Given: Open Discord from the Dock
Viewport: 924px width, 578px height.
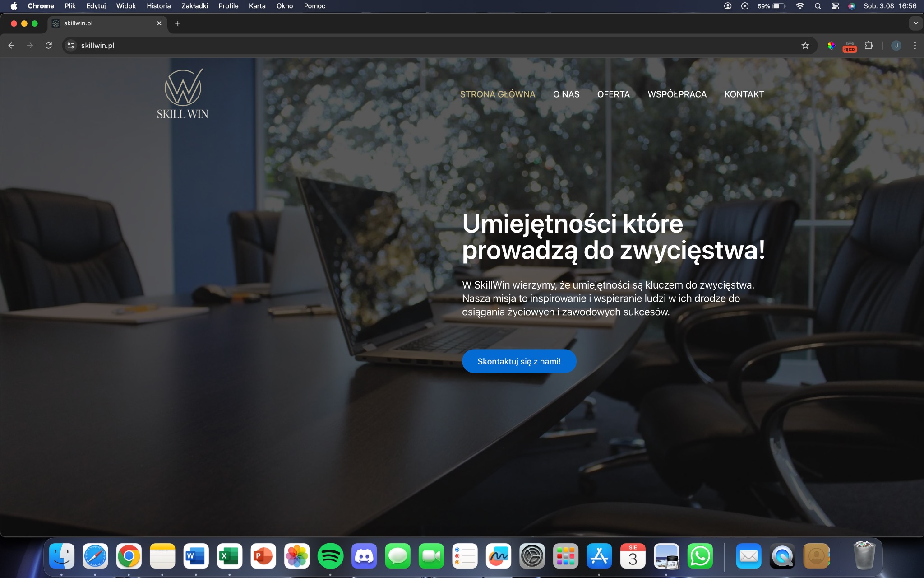Looking at the screenshot, I should point(364,556).
